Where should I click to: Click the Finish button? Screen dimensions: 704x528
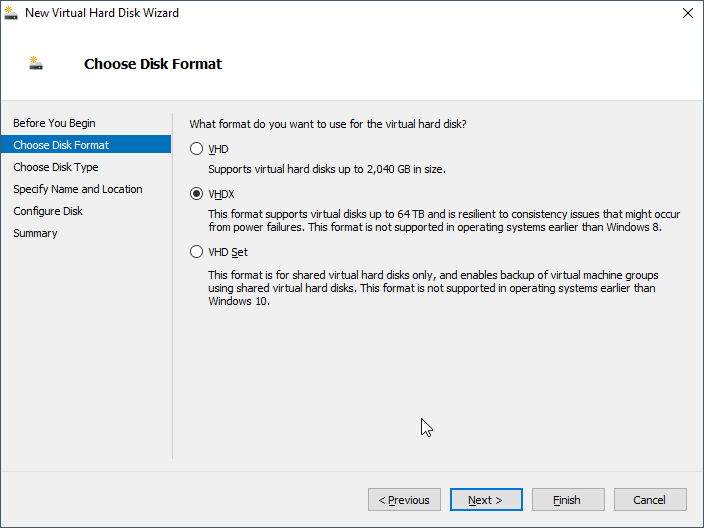pyautogui.click(x=567, y=500)
